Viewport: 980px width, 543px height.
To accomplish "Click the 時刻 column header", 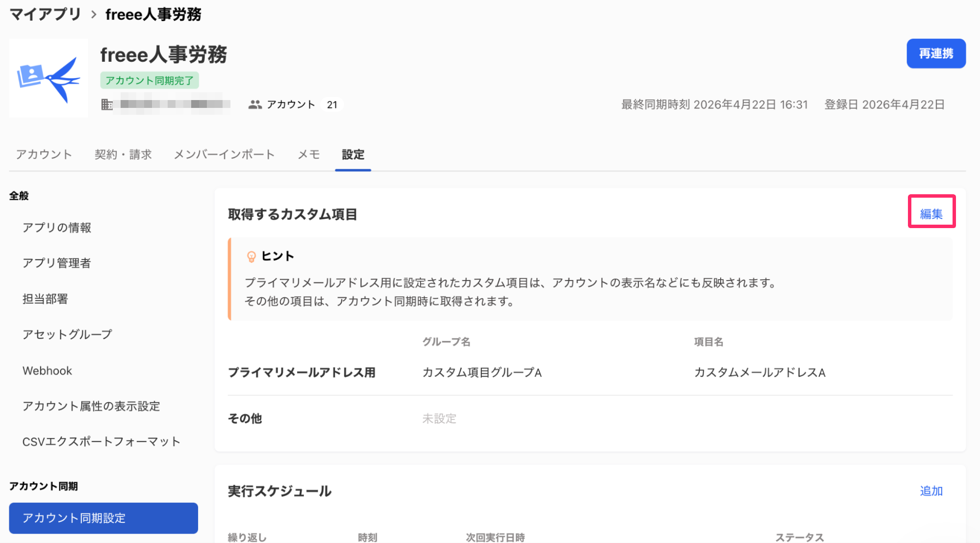I will (x=368, y=537).
